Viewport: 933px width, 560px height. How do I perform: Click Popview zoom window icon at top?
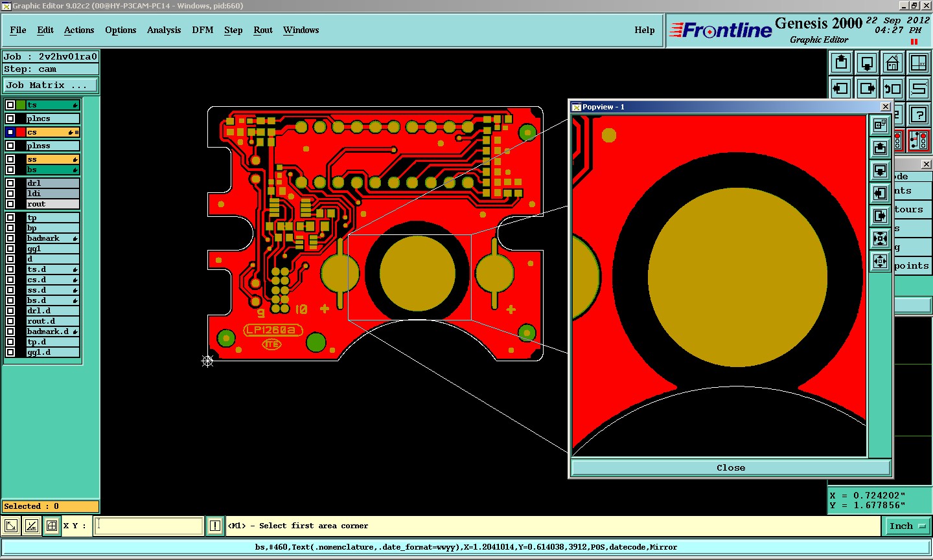point(880,125)
